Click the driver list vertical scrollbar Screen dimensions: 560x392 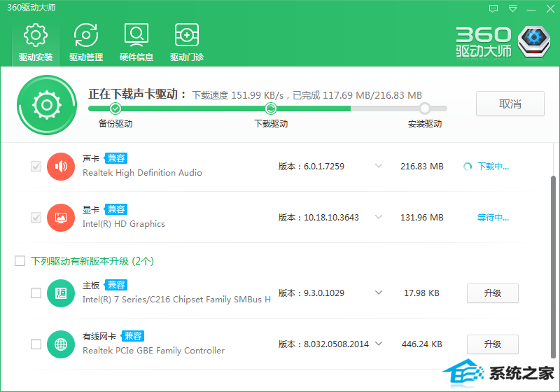(x=553, y=267)
